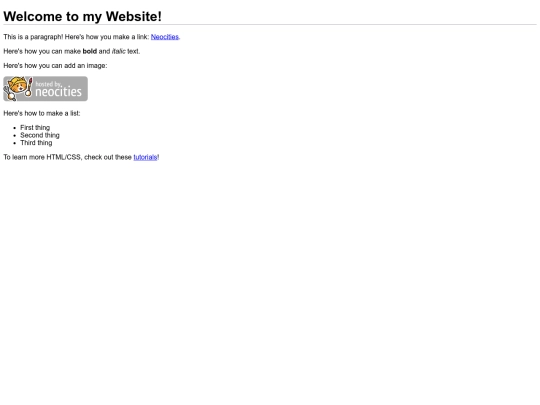
Task: Click the bullet before First thing
Action: 14,128
